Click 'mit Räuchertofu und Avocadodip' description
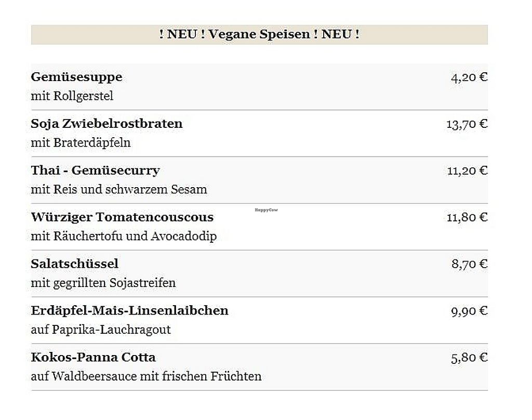The image size is (532, 420). point(124,237)
